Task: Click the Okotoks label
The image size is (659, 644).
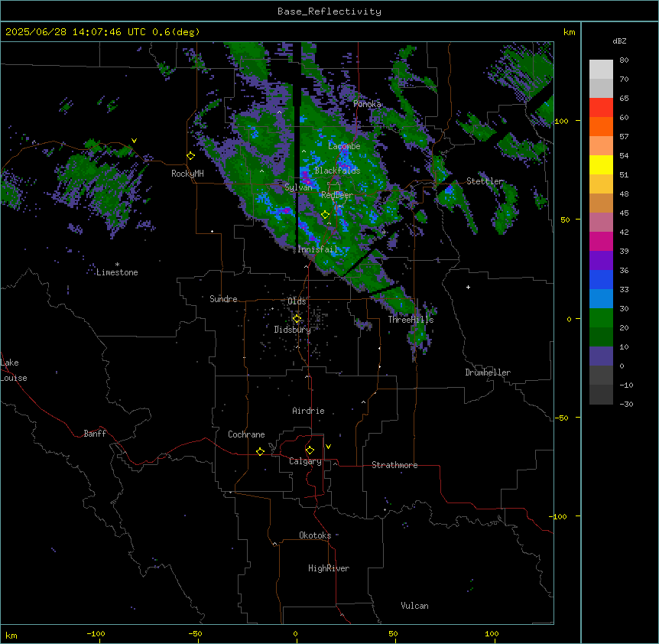Action: pyautogui.click(x=315, y=535)
